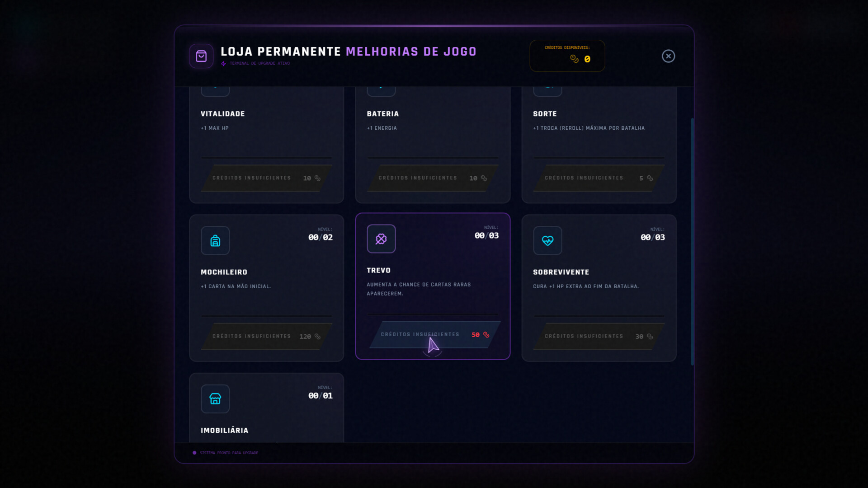Close the permanent shop window
Image resolution: width=868 pixels, height=488 pixels.
(x=668, y=56)
